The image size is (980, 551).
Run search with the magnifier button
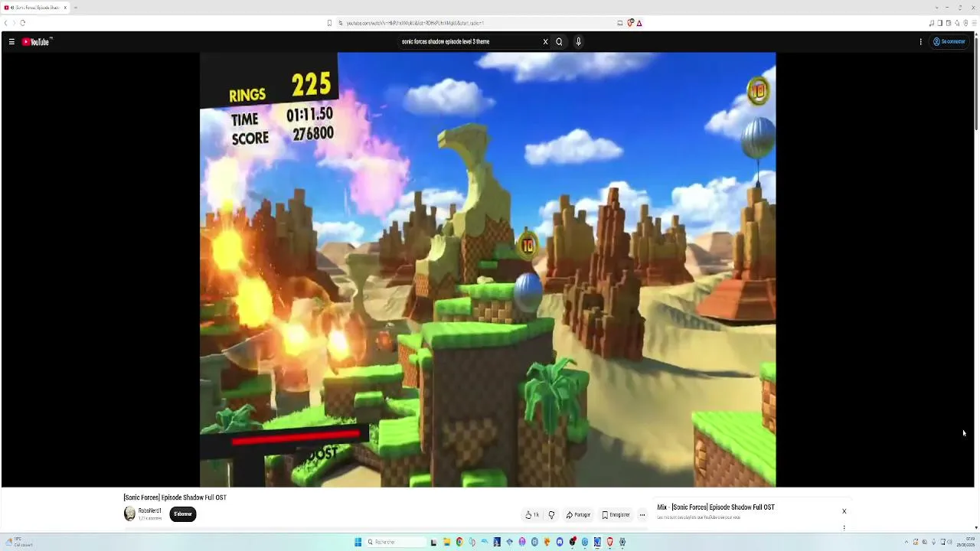559,42
